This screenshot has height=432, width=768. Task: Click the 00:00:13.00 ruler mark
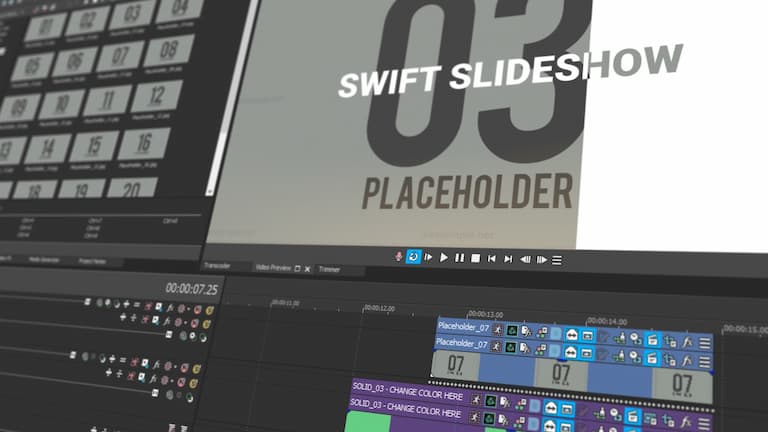(485, 314)
